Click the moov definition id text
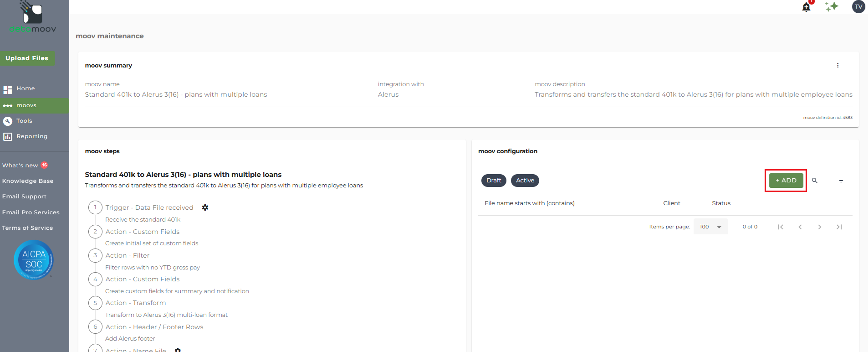 (827, 118)
